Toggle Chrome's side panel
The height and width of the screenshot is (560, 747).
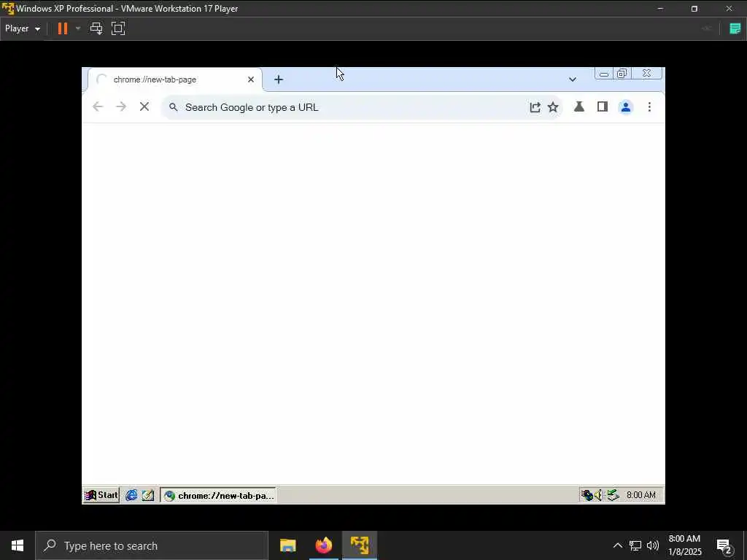tap(603, 107)
